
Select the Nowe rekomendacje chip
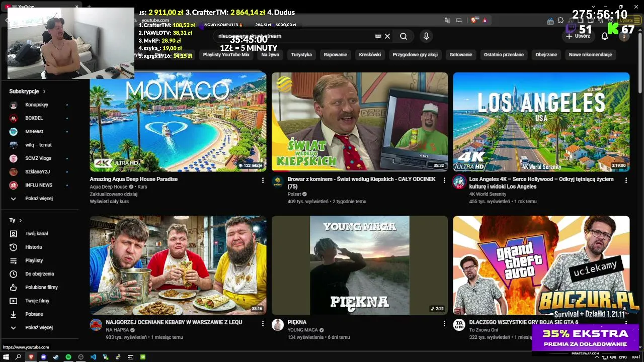(x=590, y=55)
